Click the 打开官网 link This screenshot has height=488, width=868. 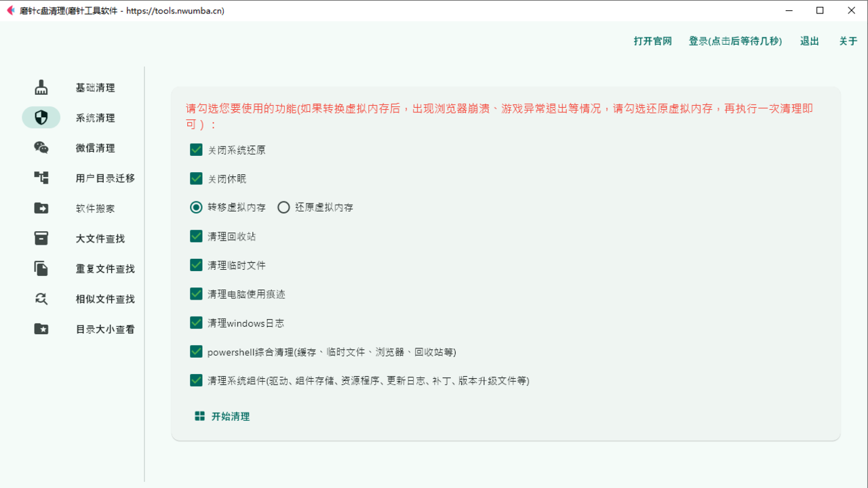click(653, 41)
